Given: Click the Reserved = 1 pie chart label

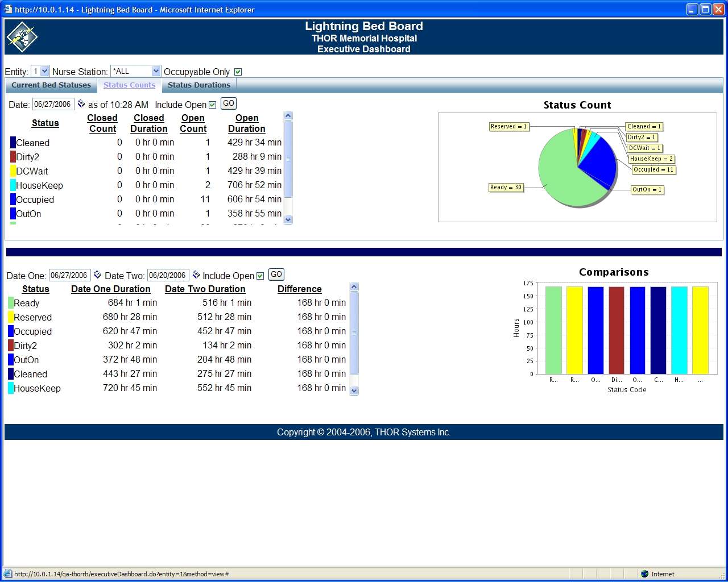Looking at the screenshot, I should point(509,126).
